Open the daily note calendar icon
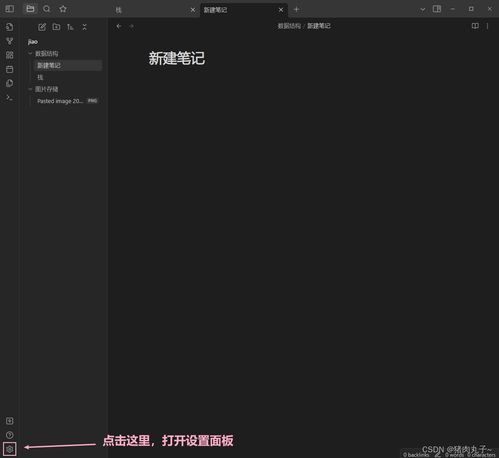 click(10, 69)
